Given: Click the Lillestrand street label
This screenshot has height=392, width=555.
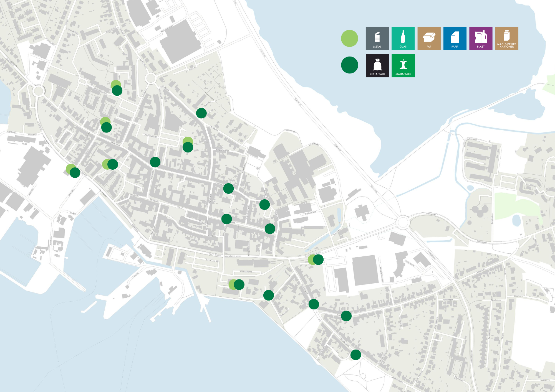Looking at the screenshot, I should 32,134.
